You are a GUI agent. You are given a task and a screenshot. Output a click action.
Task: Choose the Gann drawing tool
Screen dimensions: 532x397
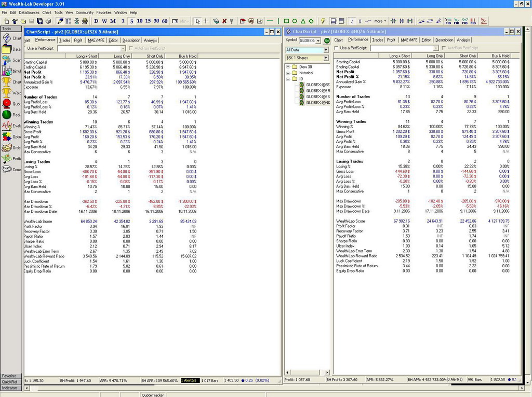[x=484, y=21]
